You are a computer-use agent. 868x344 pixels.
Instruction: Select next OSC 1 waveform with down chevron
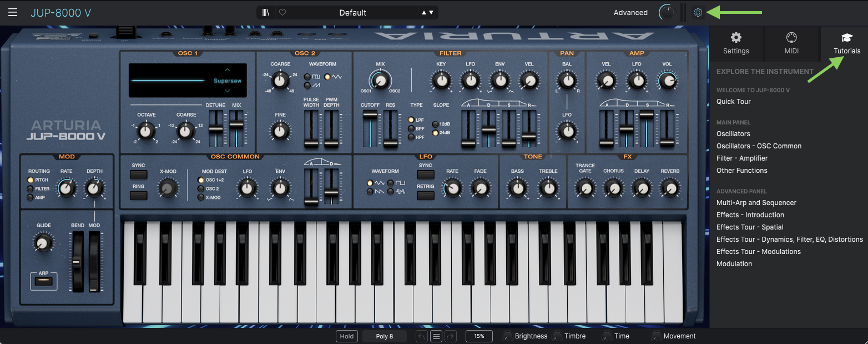(x=227, y=92)
